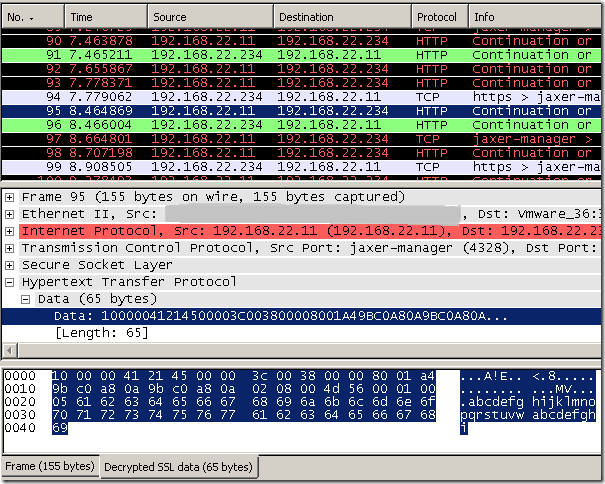Click the [Length: 65] line

pyautogui.click(x=102, y=333)
